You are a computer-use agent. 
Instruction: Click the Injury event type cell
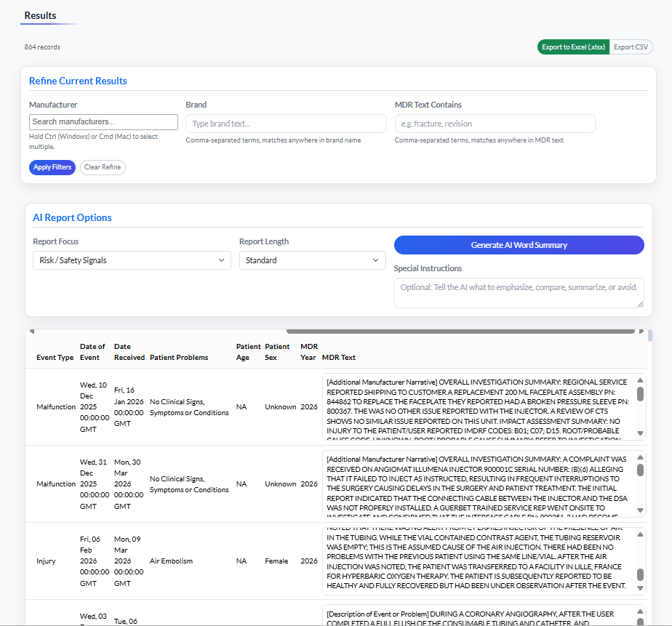click(46, 561)
